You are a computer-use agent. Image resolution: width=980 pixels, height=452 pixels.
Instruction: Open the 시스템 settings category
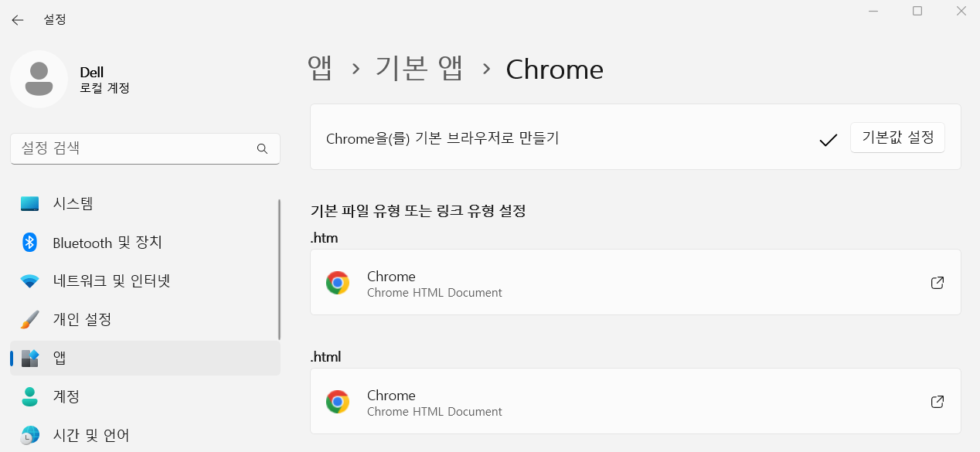click(145, 204)
